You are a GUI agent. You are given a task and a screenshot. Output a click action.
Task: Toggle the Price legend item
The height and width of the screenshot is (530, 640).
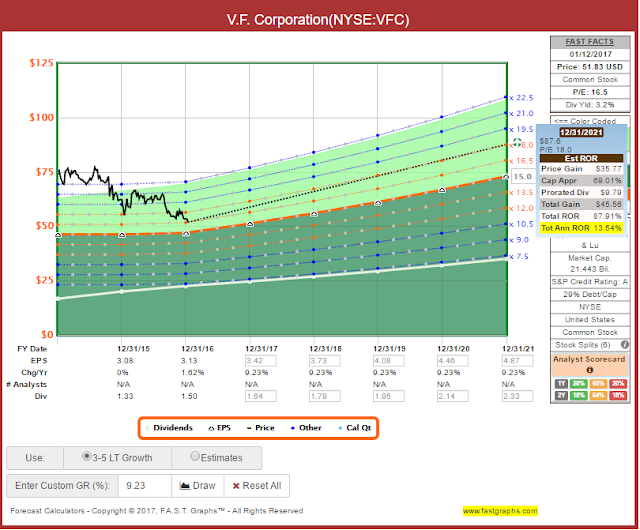(x=261, y=428)
